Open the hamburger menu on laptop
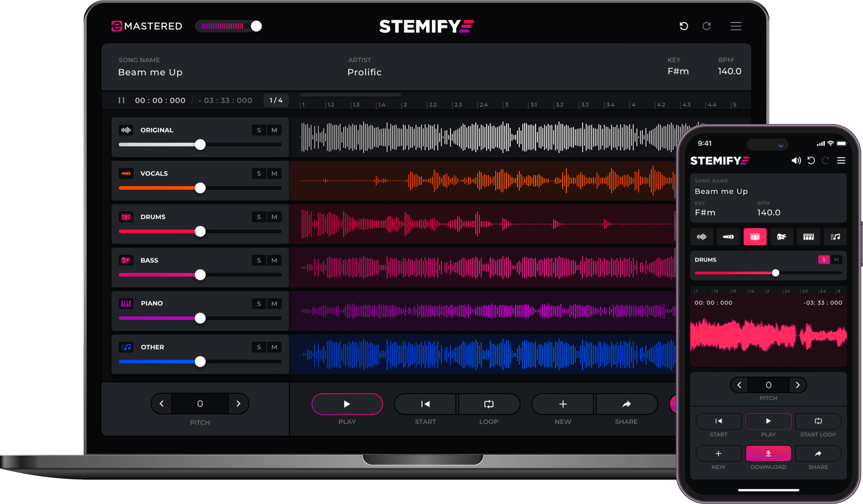The height and width of the screenshot is (504, 863). [736, 26]
